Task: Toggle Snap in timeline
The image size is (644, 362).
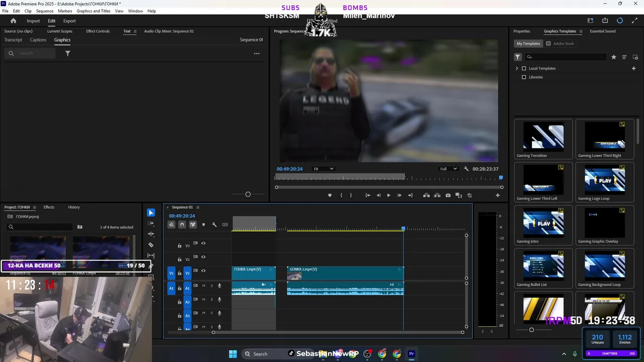Action: pyautogui.click(x=182, y=225)
